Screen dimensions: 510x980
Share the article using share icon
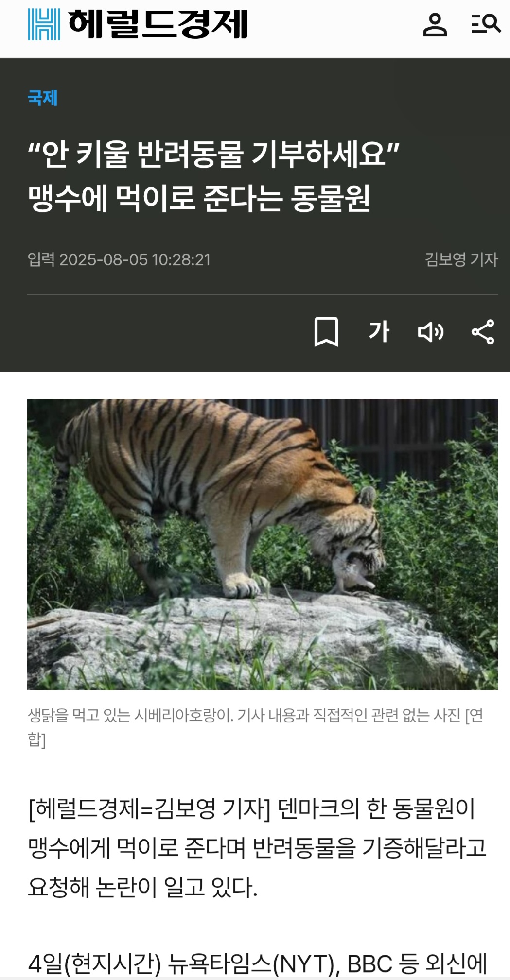pyautogui.click(x=483, y=332)
